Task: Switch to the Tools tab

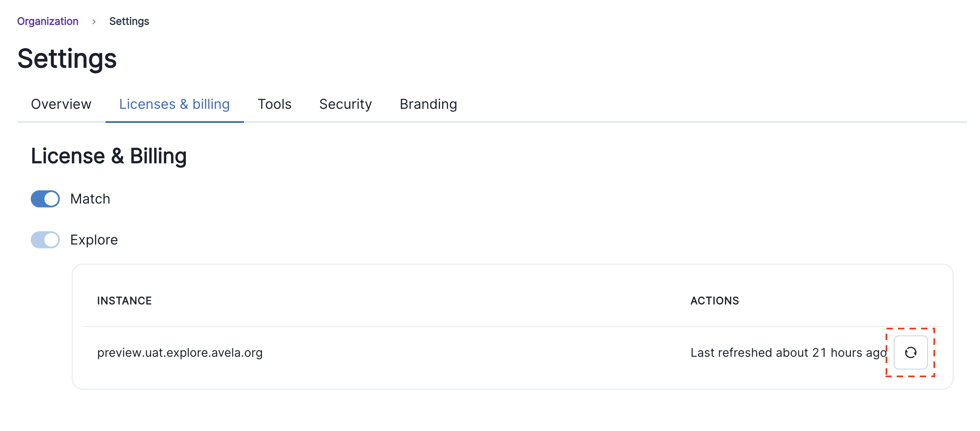Action: pyautogui.click(x=274, y=104)
